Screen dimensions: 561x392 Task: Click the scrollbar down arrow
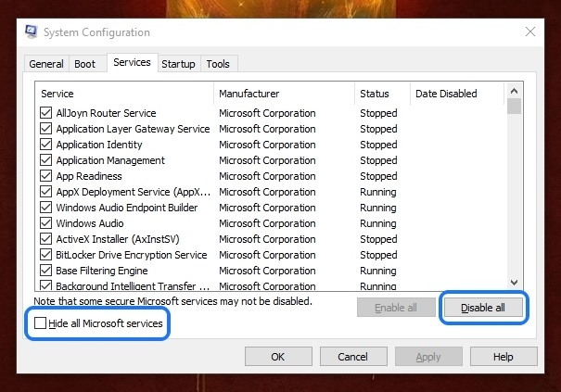pos(514,283)
